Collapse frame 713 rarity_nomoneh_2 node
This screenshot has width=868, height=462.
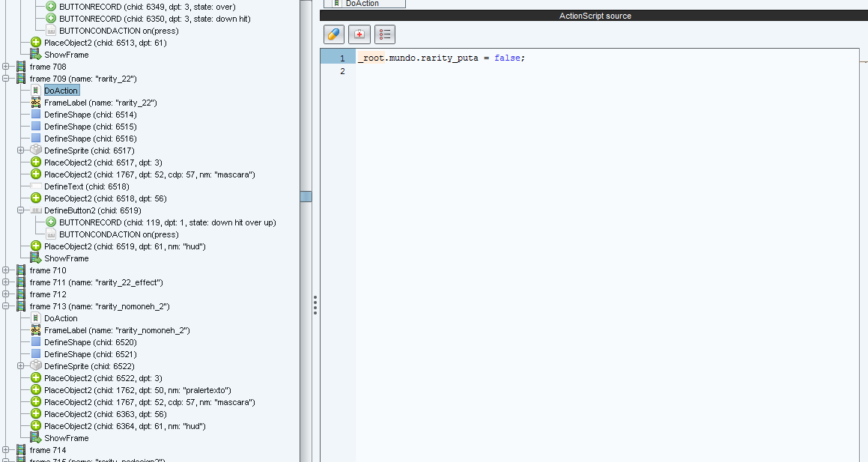(x=5, y=306)
